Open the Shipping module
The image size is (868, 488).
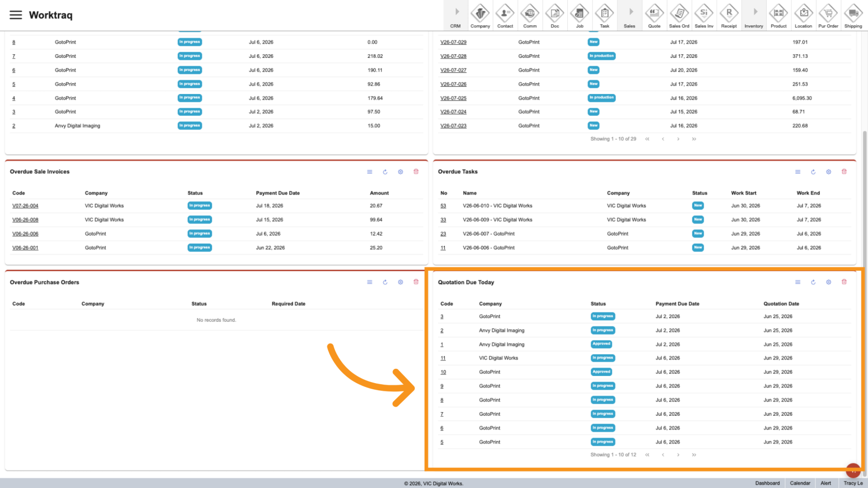point(853,15)
